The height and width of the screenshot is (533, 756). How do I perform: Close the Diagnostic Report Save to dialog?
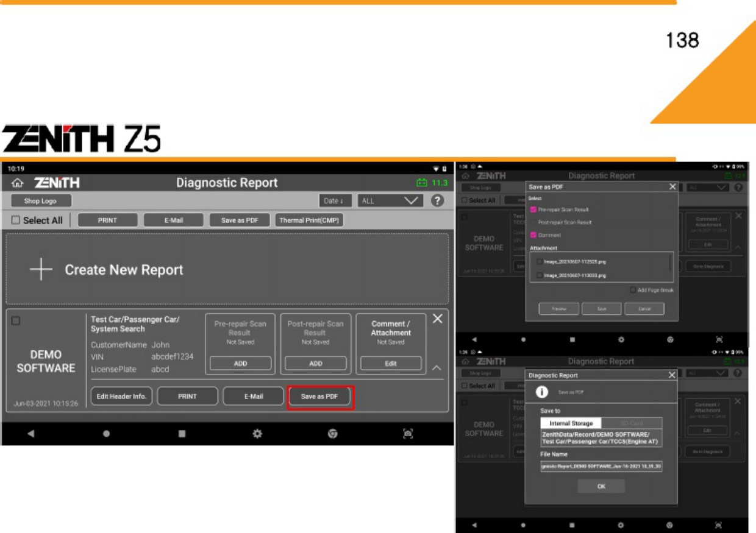672,375
